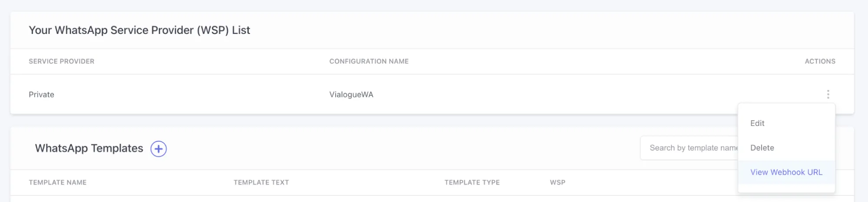Click the CONFIGURATION NAME column header
This screenshot has height=202, width=868.
click(x=369, y=61)
